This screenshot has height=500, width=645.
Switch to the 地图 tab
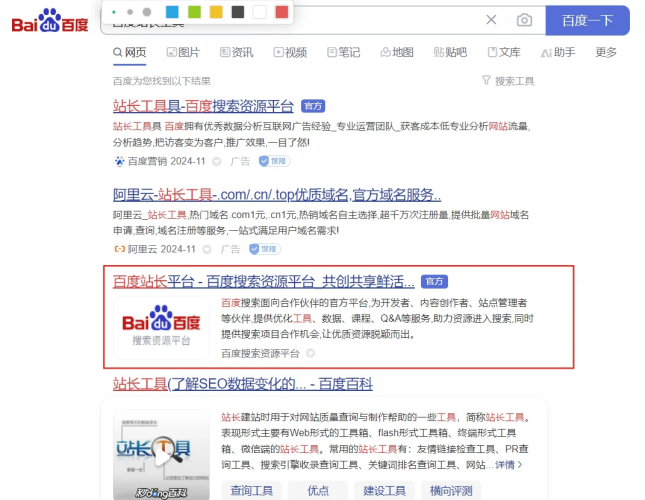point(397,52)
